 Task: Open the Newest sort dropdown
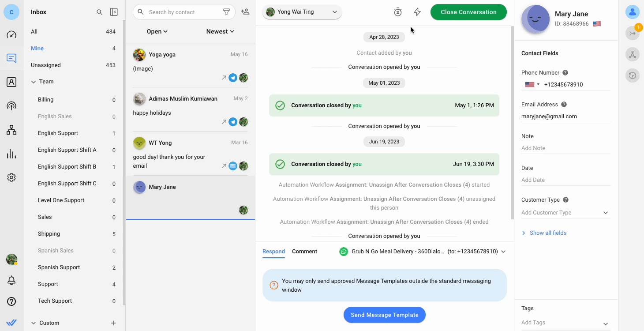tap(220, 31)
